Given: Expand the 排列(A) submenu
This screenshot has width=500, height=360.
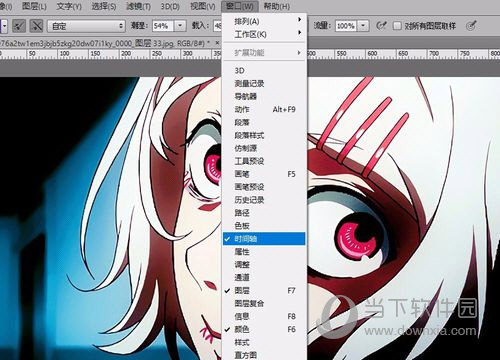Looking at the screenshot, I should pos(264,21).
